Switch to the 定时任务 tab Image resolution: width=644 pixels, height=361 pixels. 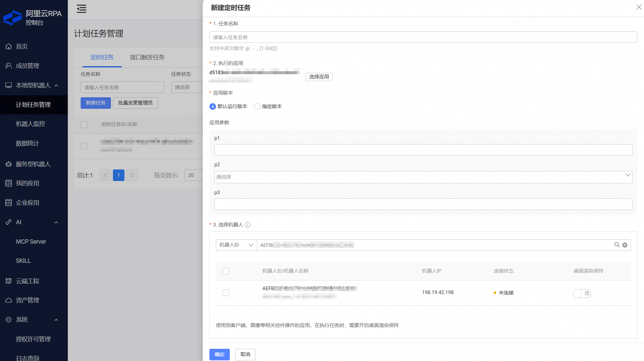[102, 57]
